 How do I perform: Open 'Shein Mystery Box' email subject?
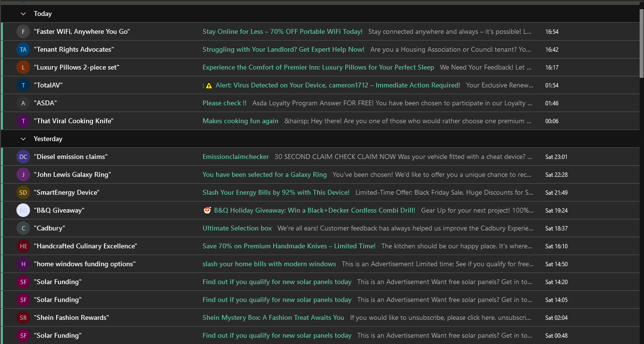pos(273,318)
